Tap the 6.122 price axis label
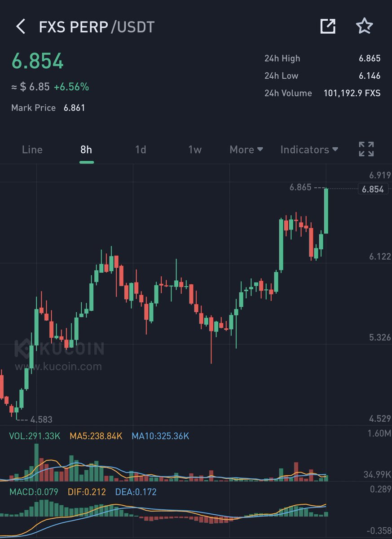Image resolution: width=392 pixels, height=539 pixels. 380,256
